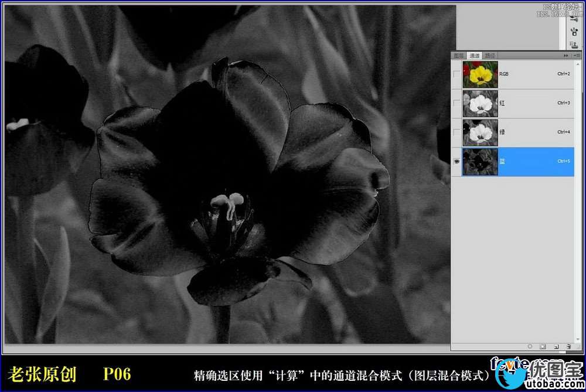The height and width of the screenshot is (392, 586).
Task: Select the 通道 (Channels) tab
Action: click(x=474, y=56)
